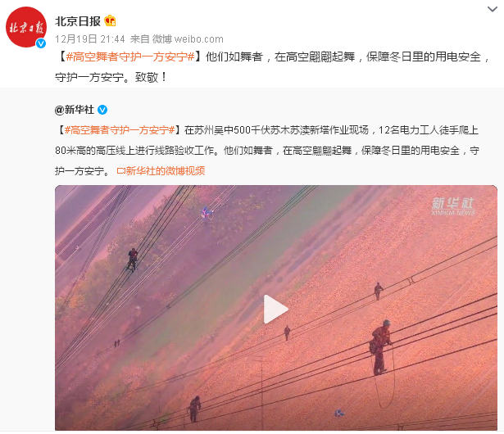504x434 pixels.
Task: Click the blue verified badge beside 新华社
Action: click(102, 110)
